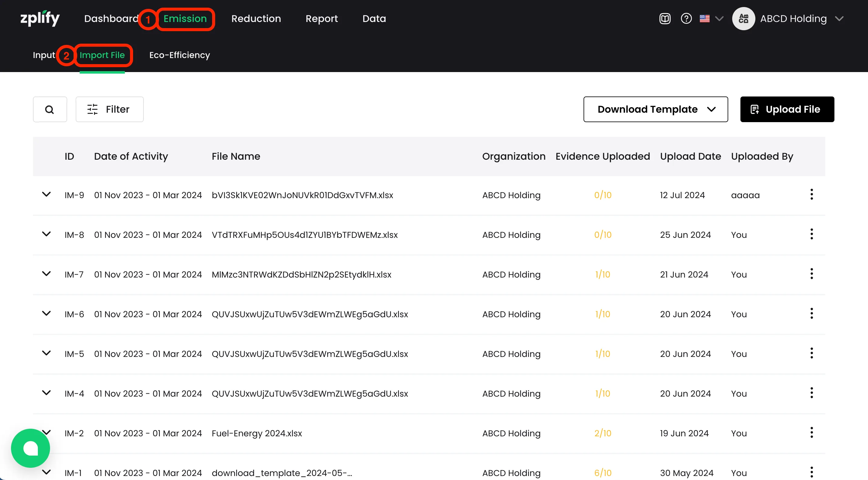The width and height of the screenshot is (868, 480).
Task: Open the guidebook icon in header
Action: coord(665,19)
